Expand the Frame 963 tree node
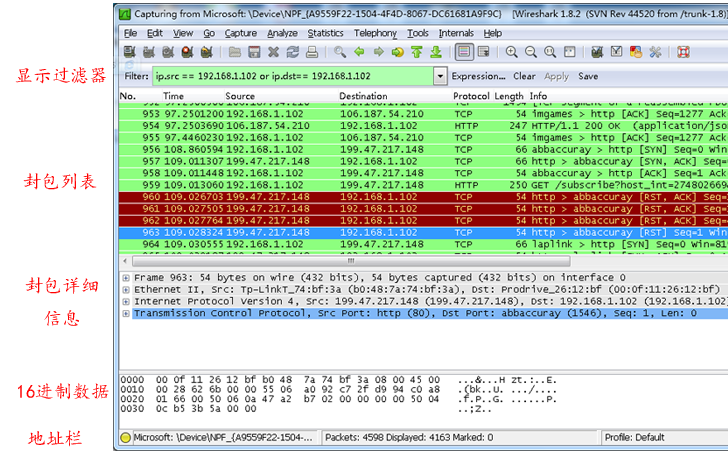This screenshot has height=451, width=728. click(126, 278)
